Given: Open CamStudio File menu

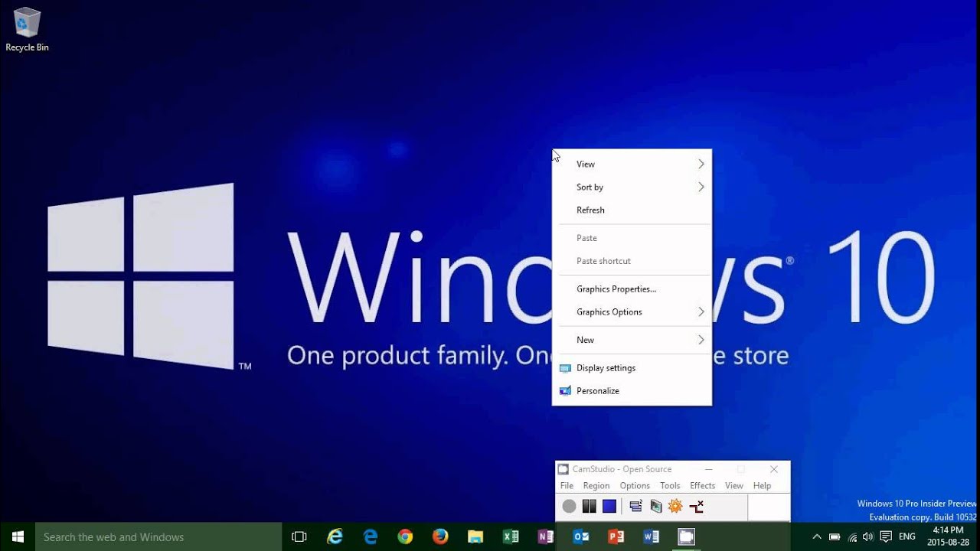Looking at the screenshot, I should (567, 485).
